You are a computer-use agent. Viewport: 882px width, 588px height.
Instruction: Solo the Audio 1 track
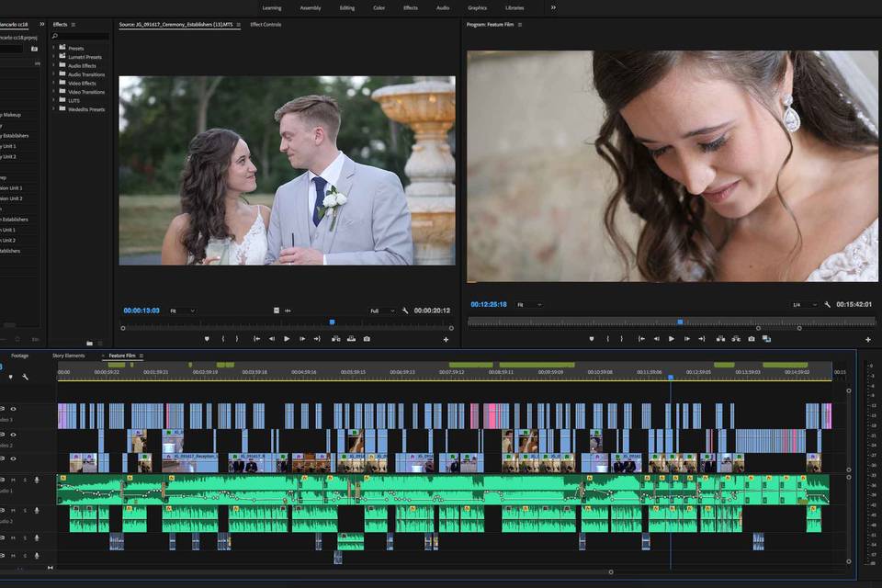[25, 480]
